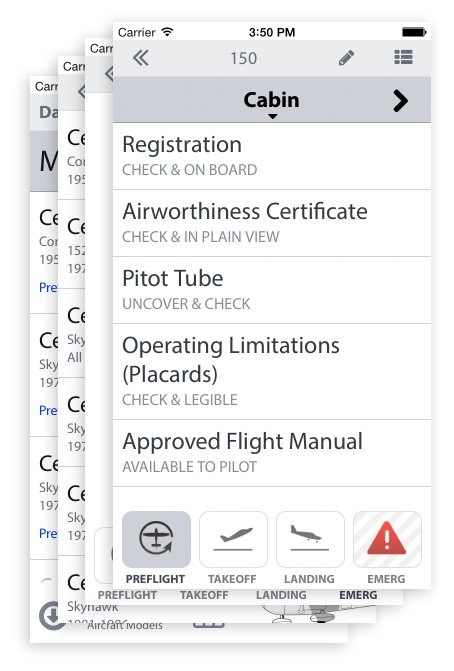Tap the download arrow icon on back screen
Viewport: 454px width, 671px height.
click(53, 615)
